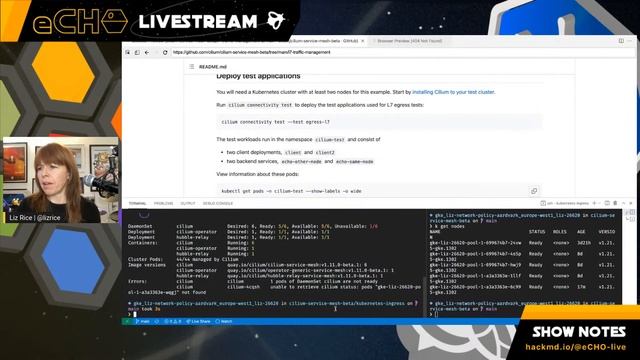Image resolution: width=640 pixels, height=360 pixels.
Task: Maximize the terminal panel with chevron
Action: pos(623,203)
